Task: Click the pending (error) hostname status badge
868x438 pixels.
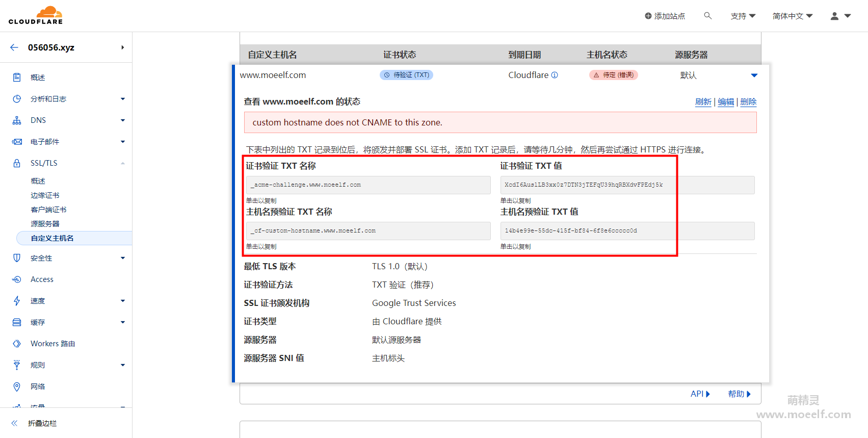Action: click(x=614, y=75)
